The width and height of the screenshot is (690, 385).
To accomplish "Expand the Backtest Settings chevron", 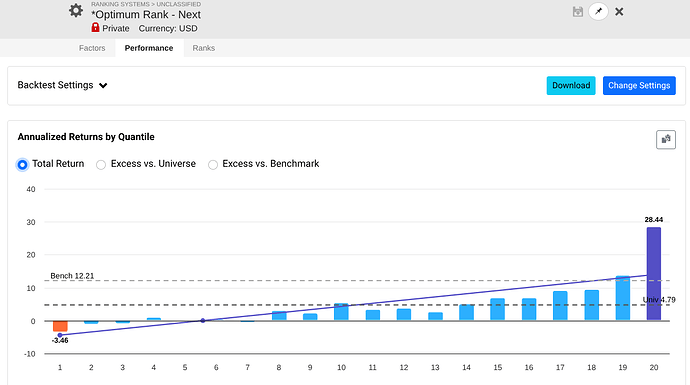I will click(103, 85).
